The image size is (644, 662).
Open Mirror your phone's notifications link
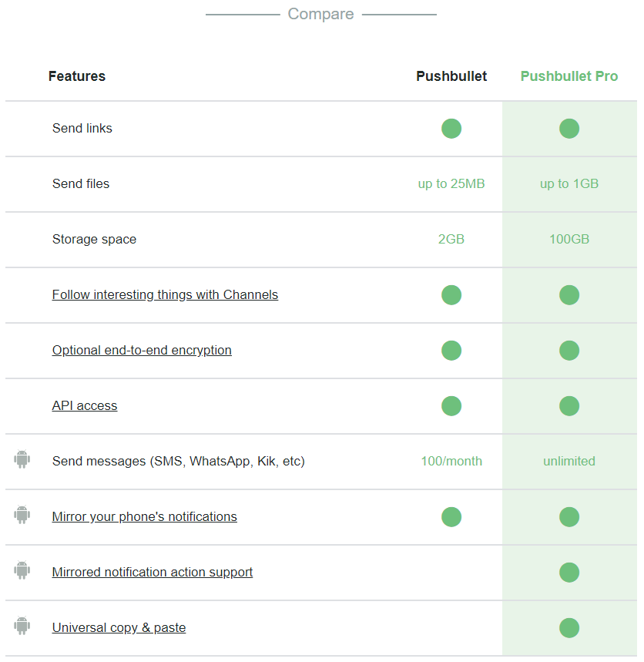pos(144,517)
